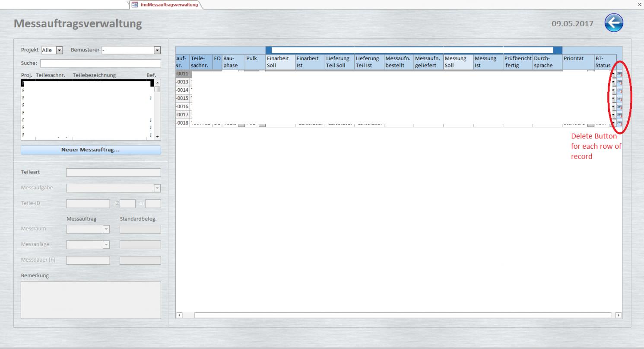Viewport: 644px width, 349px height.
Task: Open the Messraum Messauftrag dropdown
Action: coord(105,229)
